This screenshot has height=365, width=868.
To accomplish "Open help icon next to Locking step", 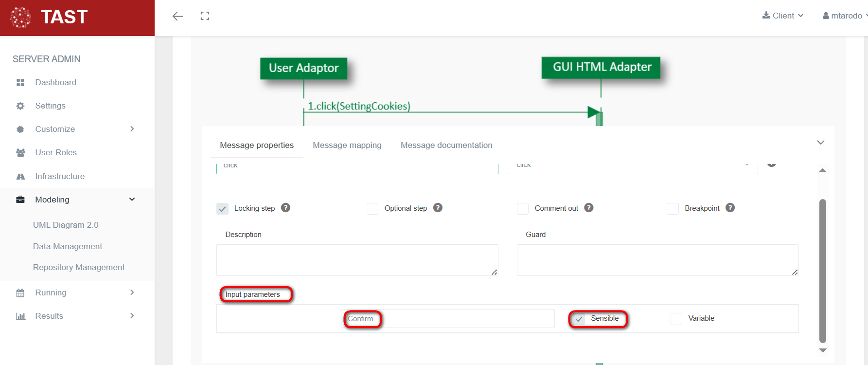I will 286,208.
